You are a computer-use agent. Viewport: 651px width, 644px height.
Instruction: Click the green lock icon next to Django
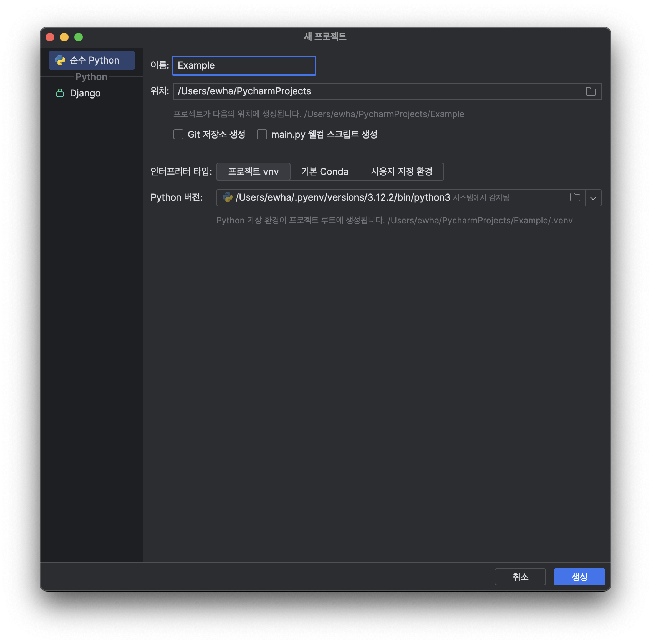(60, 93)
